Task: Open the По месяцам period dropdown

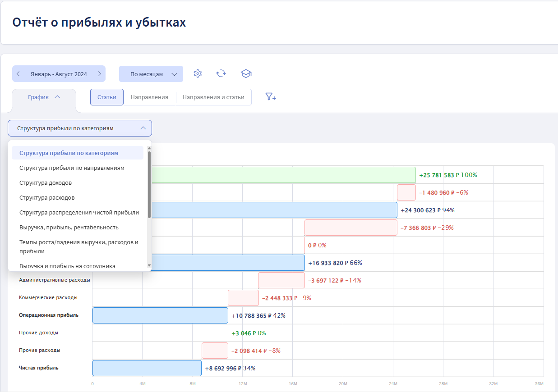Action: tap(151, 74)
